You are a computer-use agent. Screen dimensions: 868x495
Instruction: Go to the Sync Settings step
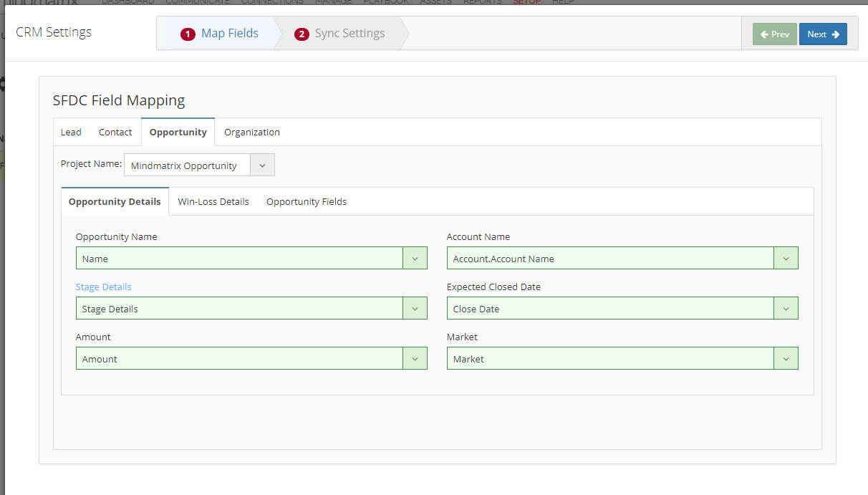pos(341,34)
